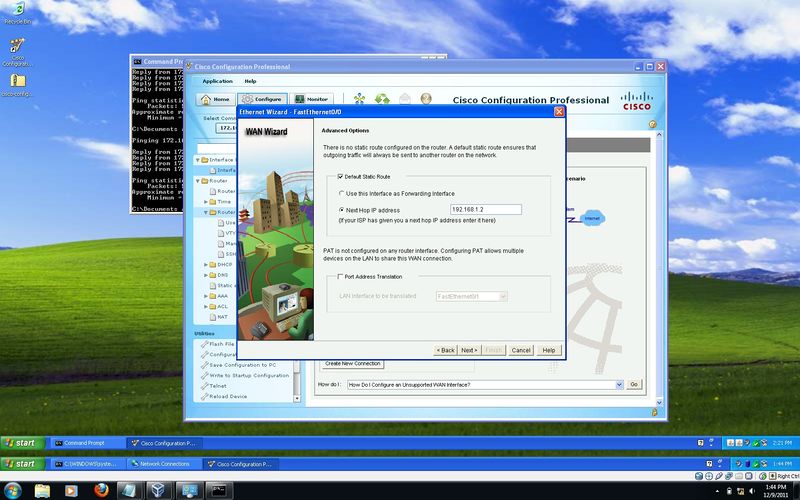Click the lock icon in the CCP status bar
Image resolution: width=800 pixels, height=500 pixels.
655,412
